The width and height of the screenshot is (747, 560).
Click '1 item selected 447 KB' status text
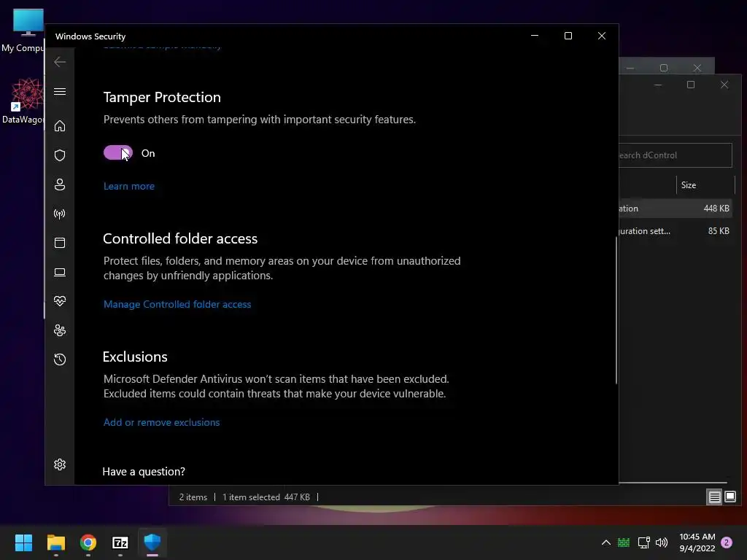[x=266, y=497]
